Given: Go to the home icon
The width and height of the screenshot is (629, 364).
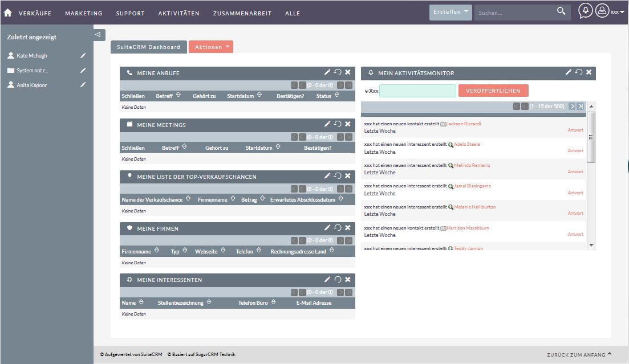Looking at the screenshot, I should point(7,13).
